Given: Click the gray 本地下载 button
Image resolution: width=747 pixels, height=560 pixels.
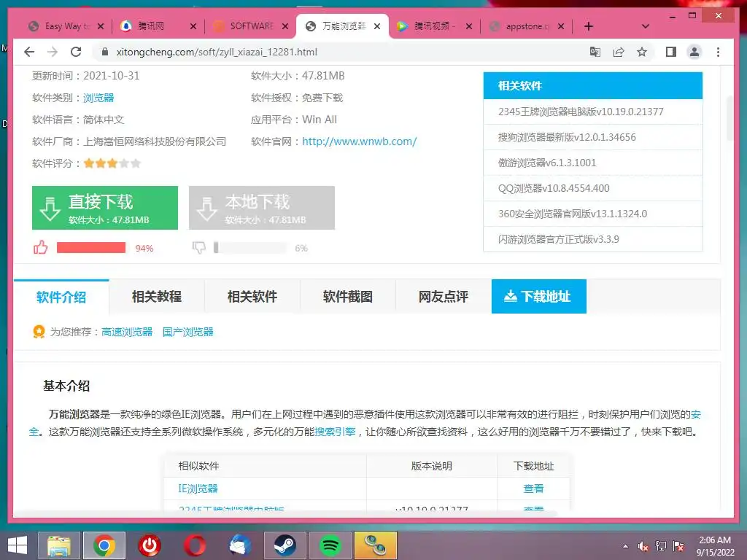Looking at the screenshot, I should [x=262, y=208].
